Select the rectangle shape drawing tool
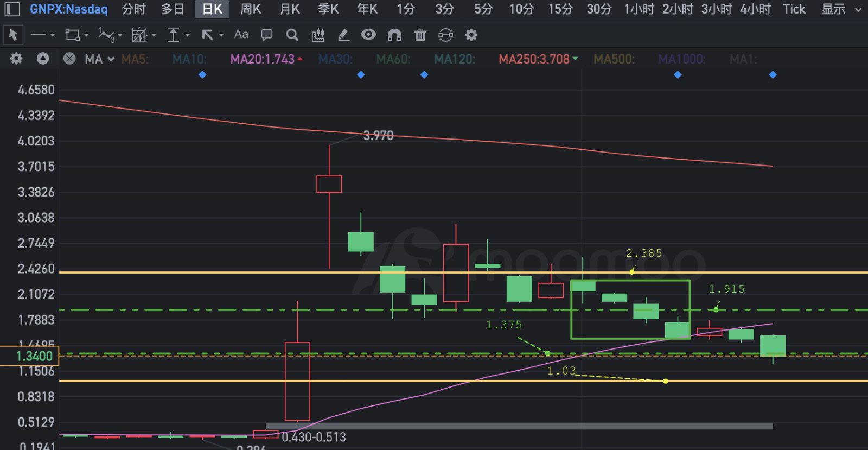 (x=72, y=35)
